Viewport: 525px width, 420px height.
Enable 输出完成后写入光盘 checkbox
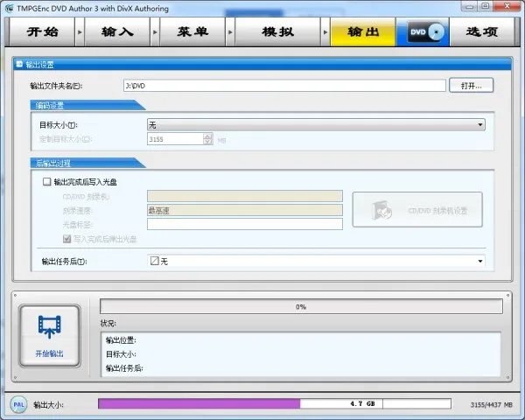point(46,182)
